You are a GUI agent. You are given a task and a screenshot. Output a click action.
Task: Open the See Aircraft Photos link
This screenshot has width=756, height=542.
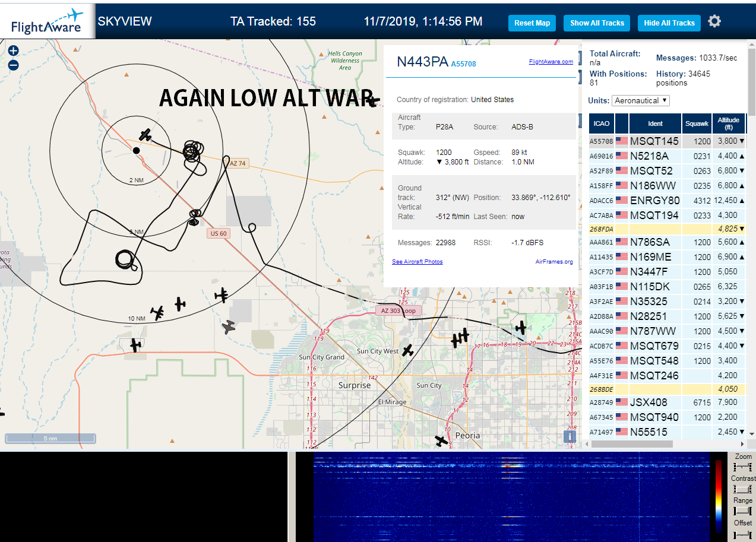(417, 262)
